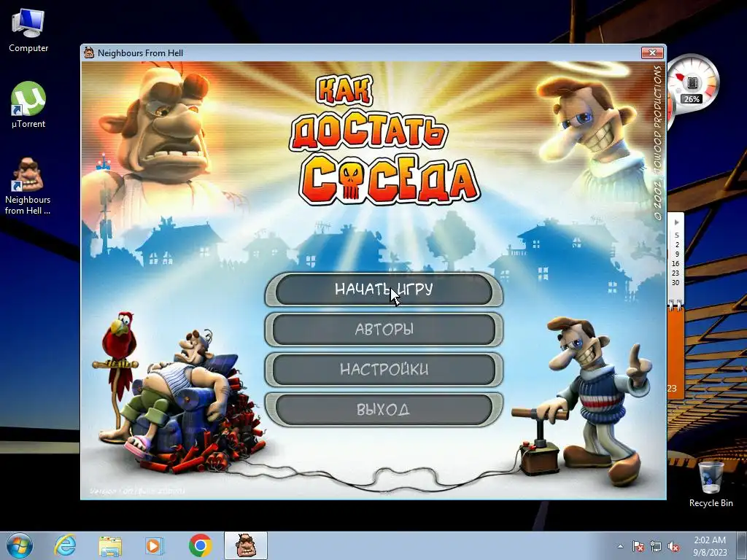The image size is (747, 560).
Task: Open the НАСТРОЙКИ settings menu
Action: 384,369
